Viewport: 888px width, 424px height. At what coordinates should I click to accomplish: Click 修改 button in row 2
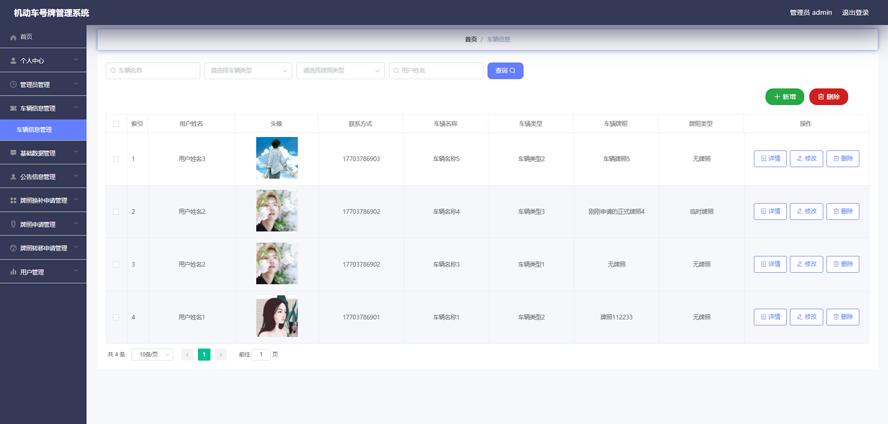(806, 212)
